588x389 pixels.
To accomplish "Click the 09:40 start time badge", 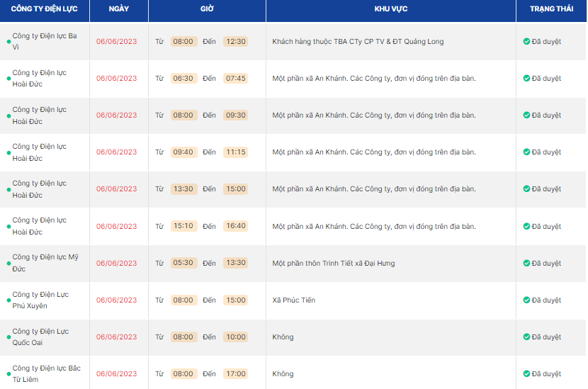I will tap(183, 152).
